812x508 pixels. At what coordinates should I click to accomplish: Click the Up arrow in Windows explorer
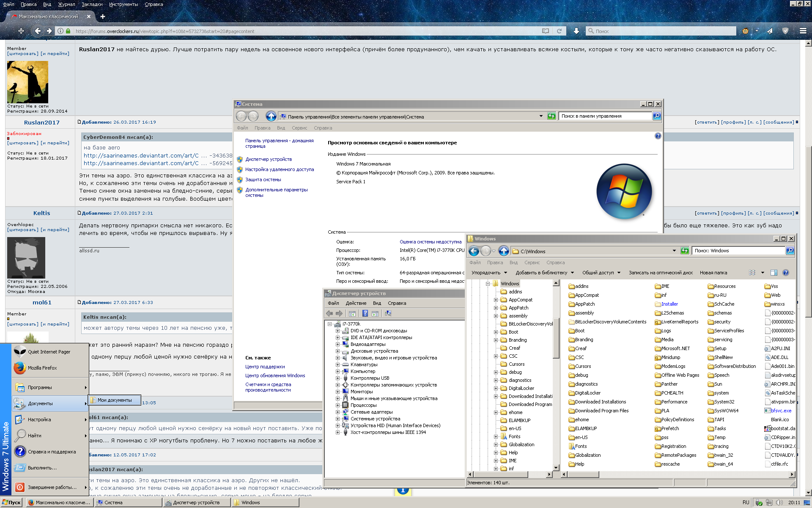503,251
